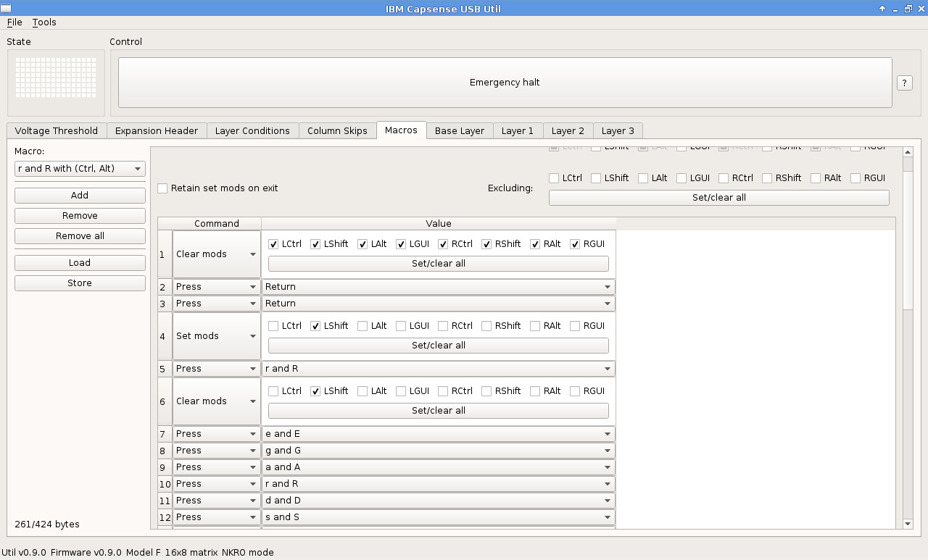Click the window menu icon in title bar

(x=6, y=9)
